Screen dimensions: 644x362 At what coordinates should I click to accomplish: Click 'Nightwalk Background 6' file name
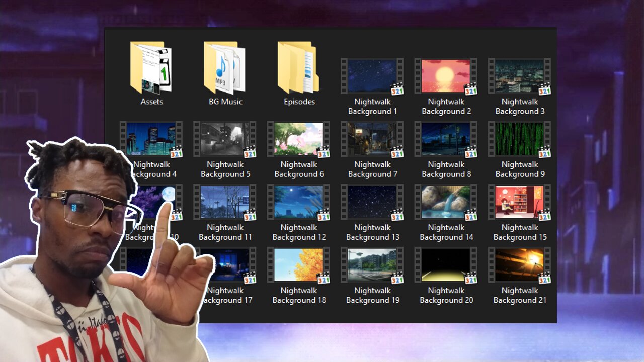coord(299,169)
